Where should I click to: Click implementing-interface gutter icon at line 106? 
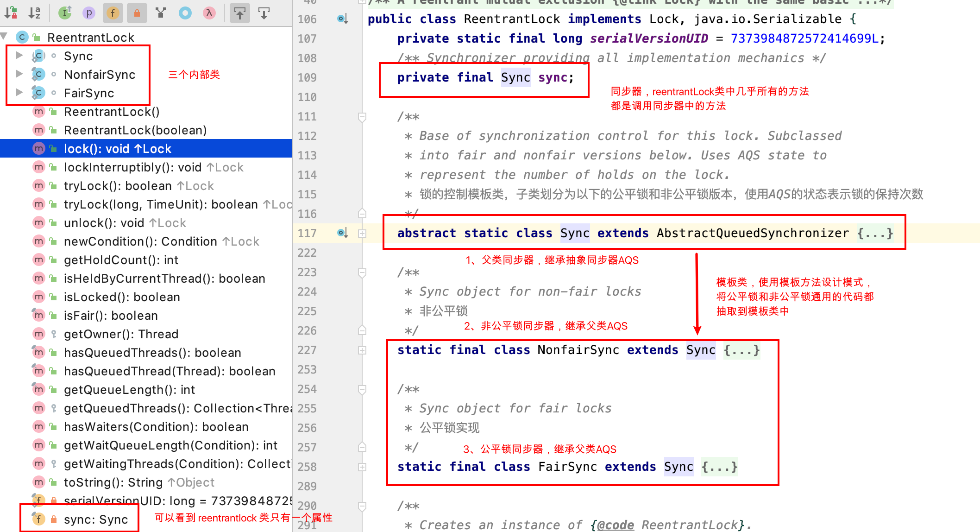pyautogui.click(x=342, y=19)
